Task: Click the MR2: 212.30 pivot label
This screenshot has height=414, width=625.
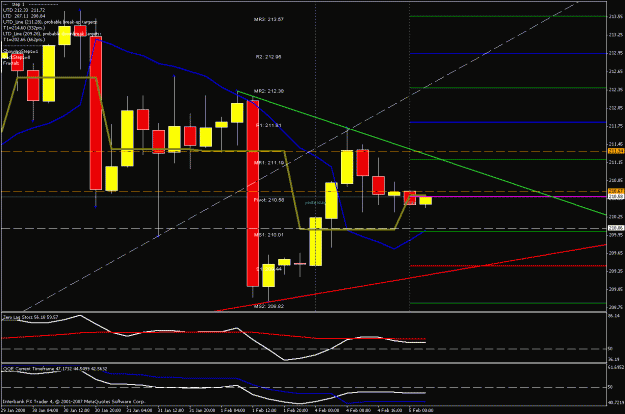Action: (269, 91)
